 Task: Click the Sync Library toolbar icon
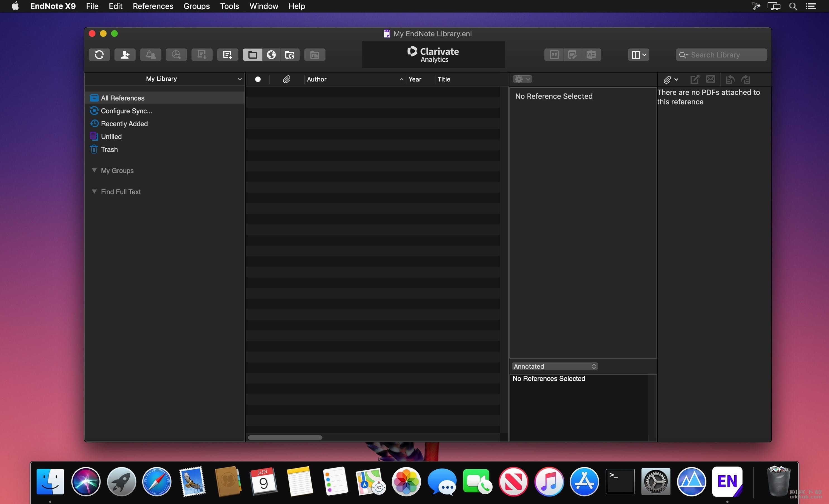point(99,54)
